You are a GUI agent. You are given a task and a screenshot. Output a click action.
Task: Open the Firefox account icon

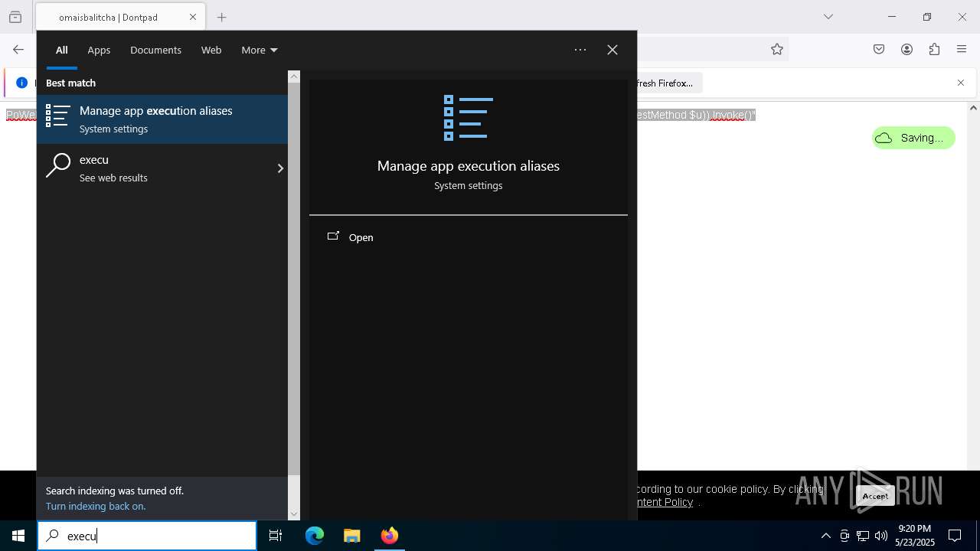click(x=906, y=50)
